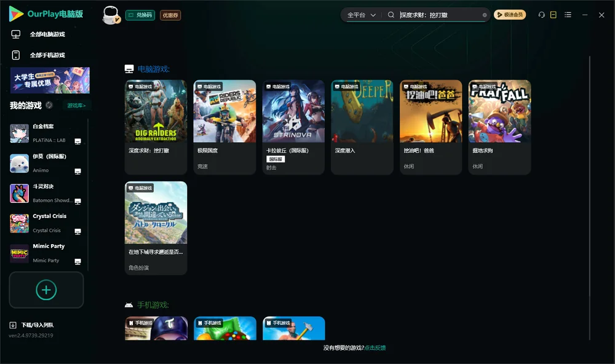Screen dimensions: 615x364
Task: Select Crystal Crisis in My Games
Action: (46, 224)
